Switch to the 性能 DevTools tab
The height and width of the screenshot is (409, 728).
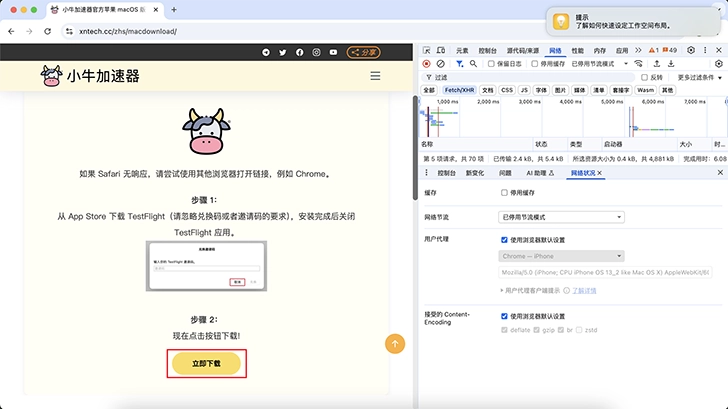(577, 50)
